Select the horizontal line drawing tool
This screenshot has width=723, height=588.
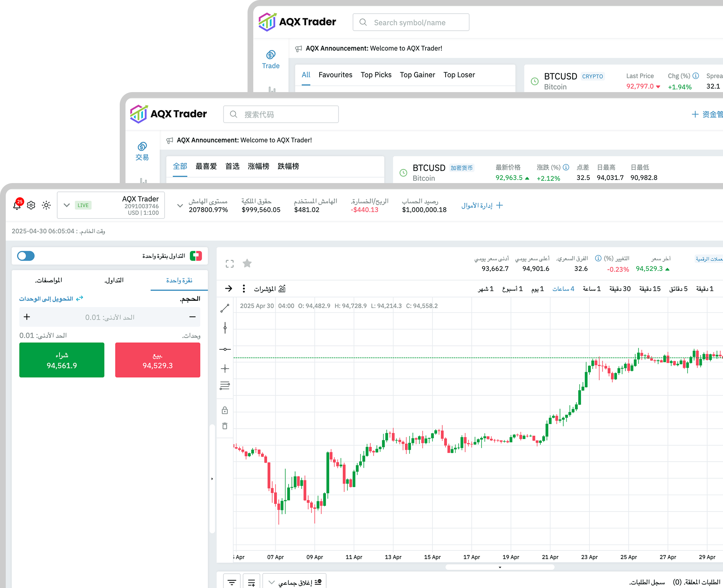pos(225,349)
